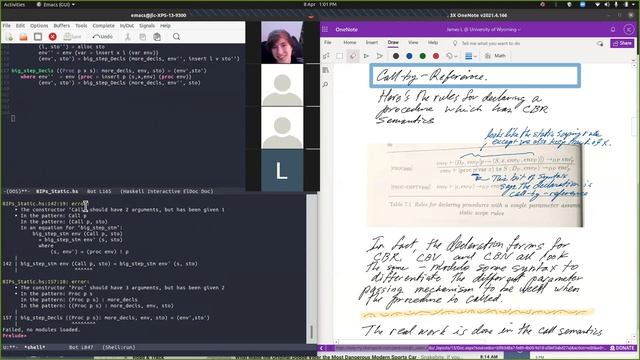This screenshot has width=640, height=360.
Task: Click the new file icon in Emacs toolbar
Action: (x=9, y=37)
